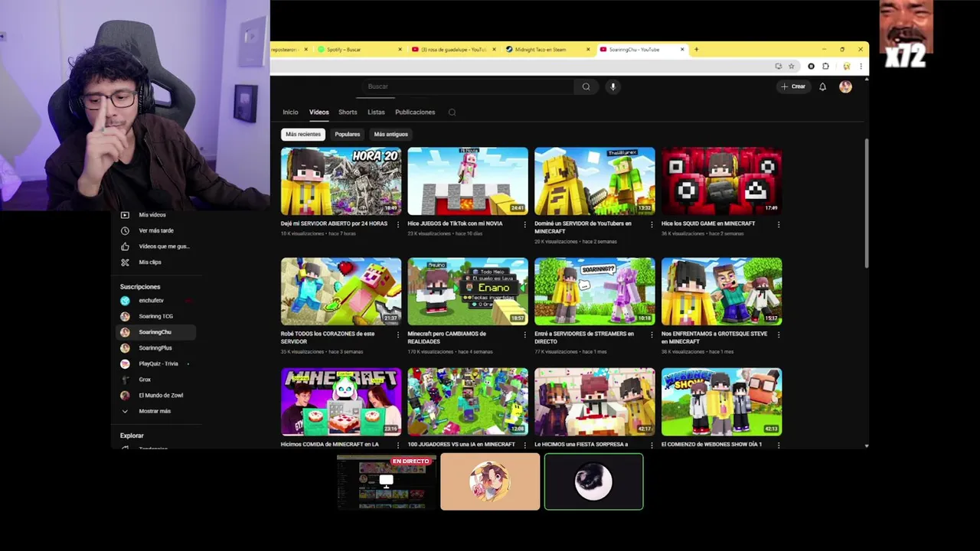Expand subscriptions with Mostrar más

click(x=155, y=412)
